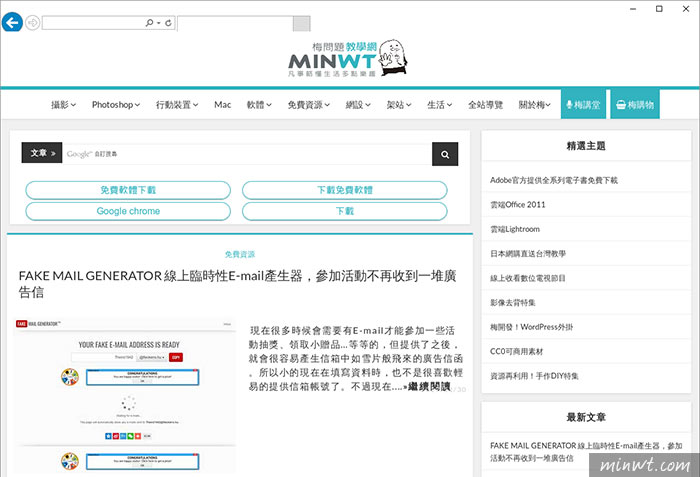Expand the 架站 navigation menu
The height and width of the screenshot is (477, 700).
tap(399, 105)
